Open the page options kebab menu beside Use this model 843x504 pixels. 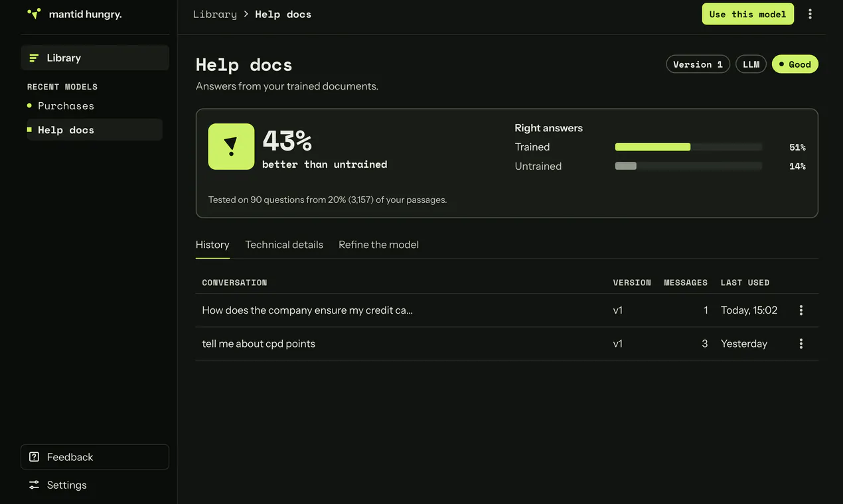(810, 14)
